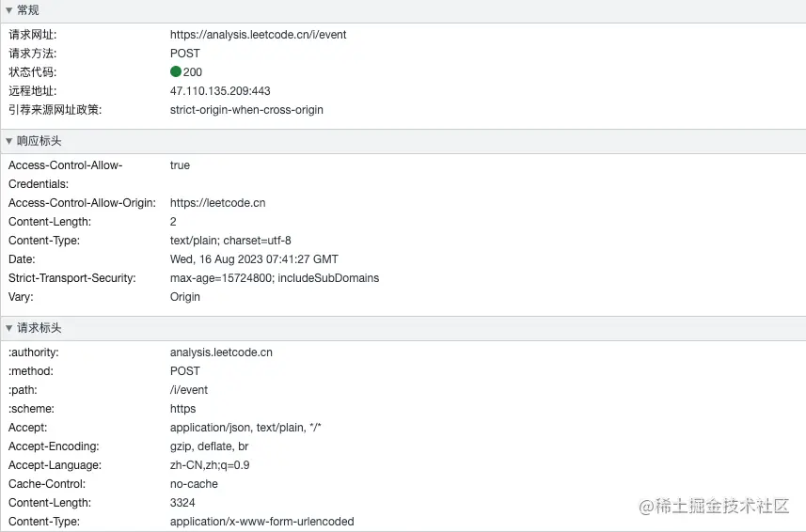
Task: Collapse the 响应标头 section
Action: 9,141
